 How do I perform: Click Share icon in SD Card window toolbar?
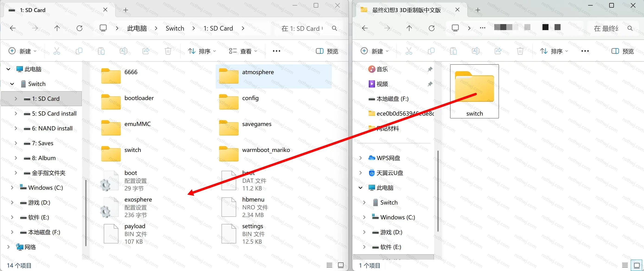click(x=146, y=51)
